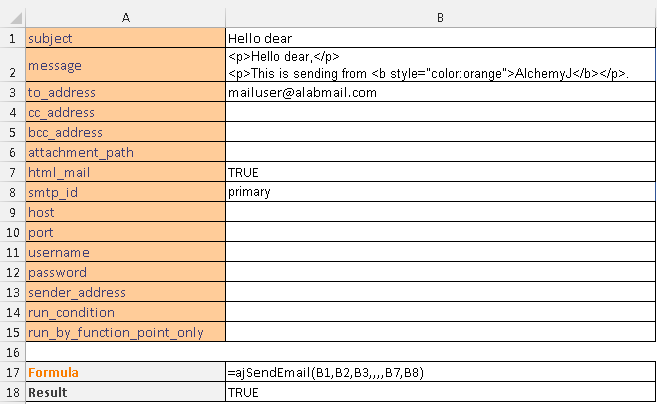Click the select-all corner box

[12, 17]
